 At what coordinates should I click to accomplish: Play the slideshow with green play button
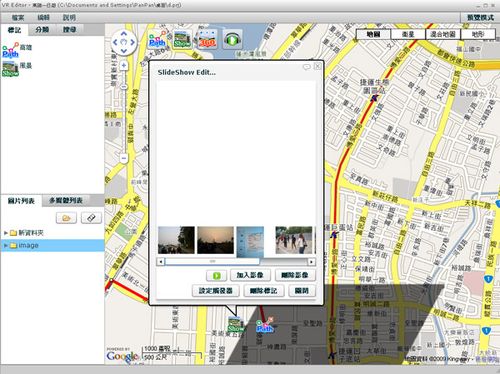(216, 275)
